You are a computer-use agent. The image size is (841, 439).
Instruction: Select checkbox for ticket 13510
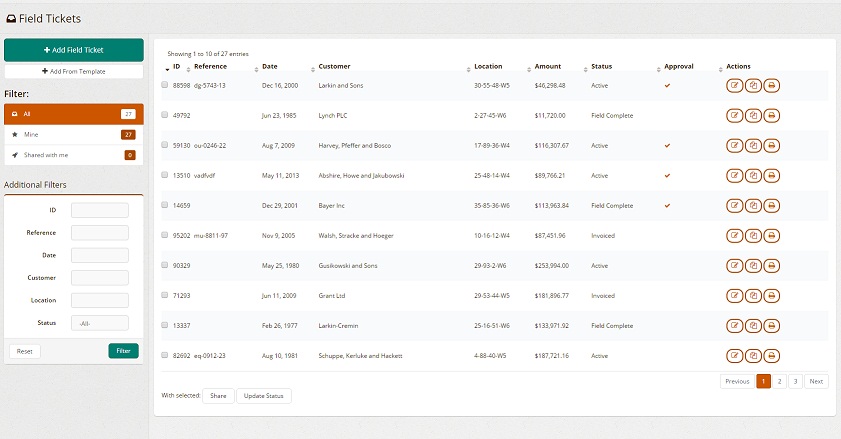(165, 176)
